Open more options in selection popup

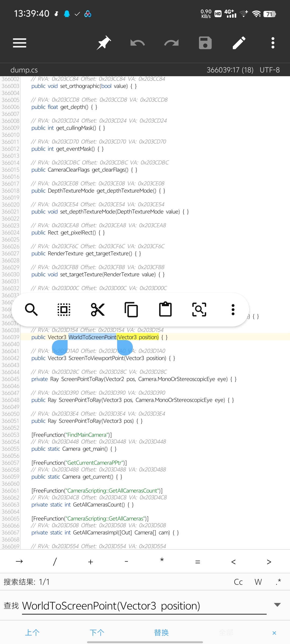click(233, 310)
